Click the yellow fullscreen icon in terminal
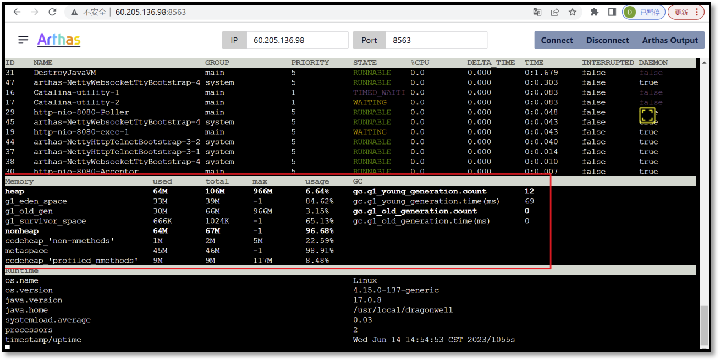The height and width of the screenshot is (361, 721). [x=647, y=115]
